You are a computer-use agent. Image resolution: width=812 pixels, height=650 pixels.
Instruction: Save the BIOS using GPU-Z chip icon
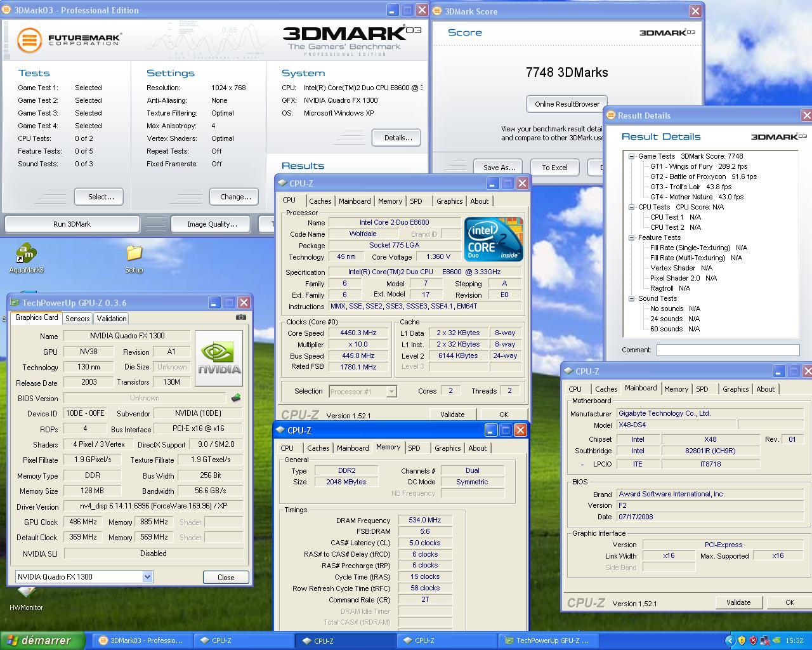pyautogui.click(x=236, y=398)
